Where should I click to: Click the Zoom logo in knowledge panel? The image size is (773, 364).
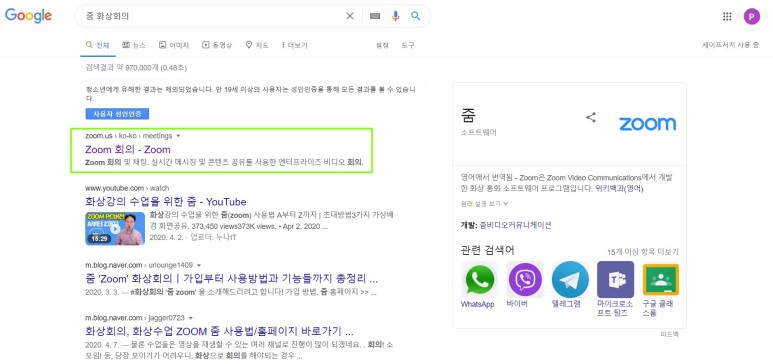coord(647,124)
